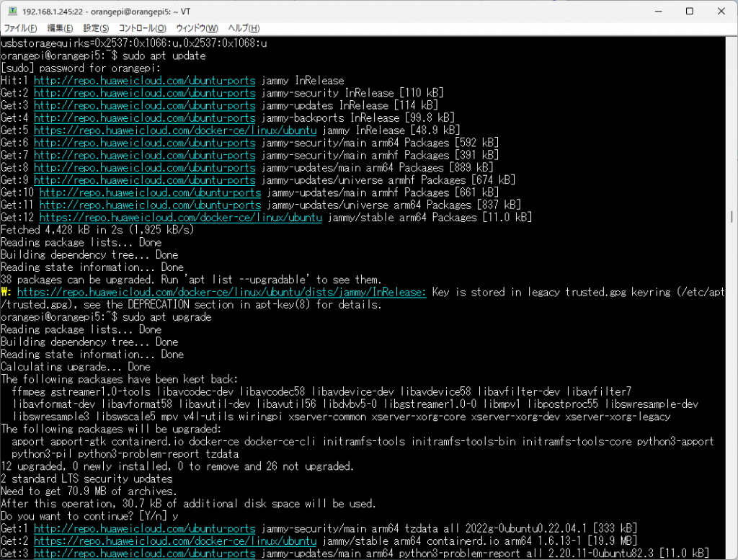Click 'The following packages have been kept back:'
Screen dimensions: 738x560
pyautogui.click(x=120, y=379)
